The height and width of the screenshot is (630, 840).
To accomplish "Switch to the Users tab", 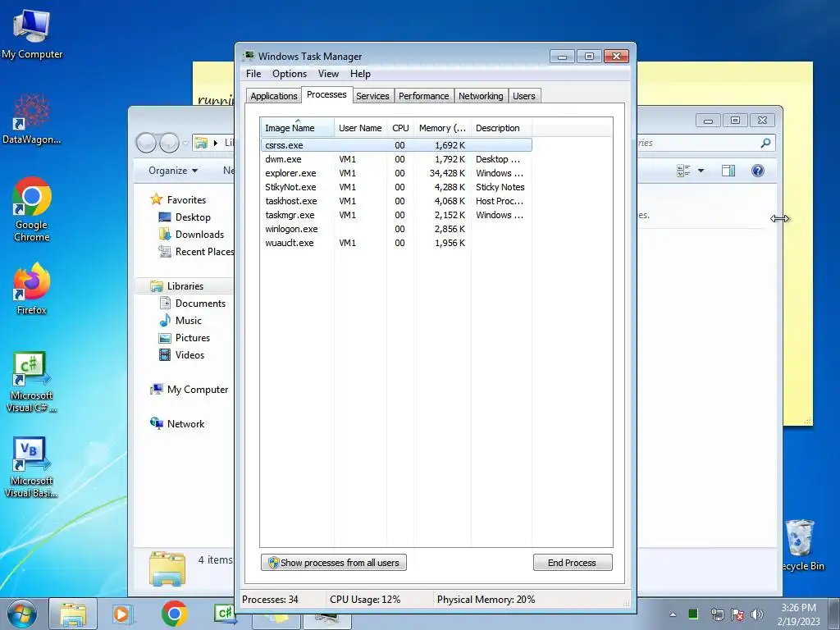I will click(524, 96).
